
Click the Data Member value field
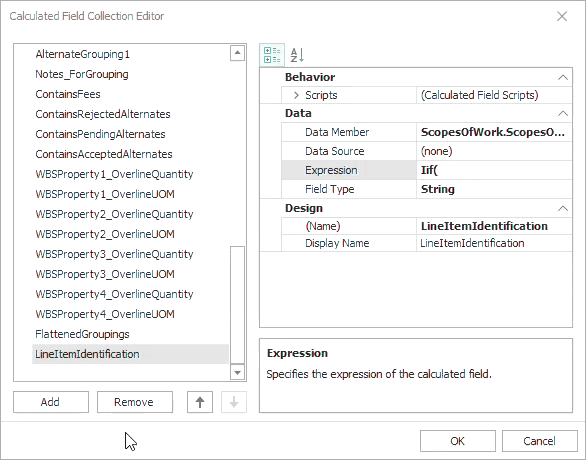[494, 132]
